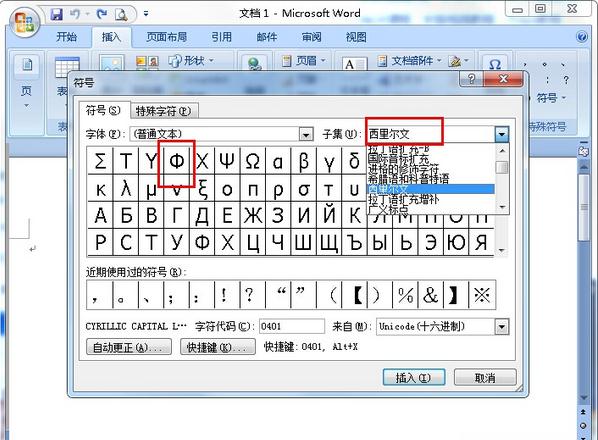This screenshot has width=598, height=440.
Task: Open the 视图 ribbon tab
Action: [356, 37]
